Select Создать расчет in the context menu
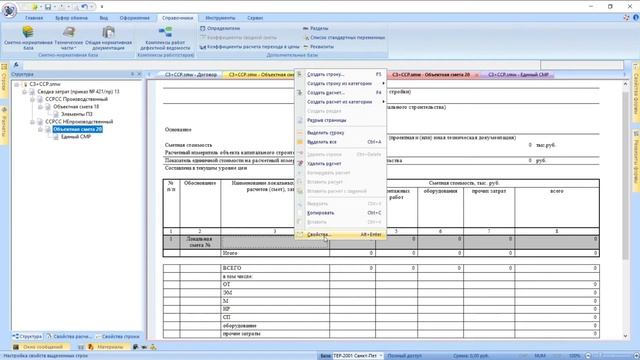Image resolution: width=640 pixels, height=360 pixels. 340,93
